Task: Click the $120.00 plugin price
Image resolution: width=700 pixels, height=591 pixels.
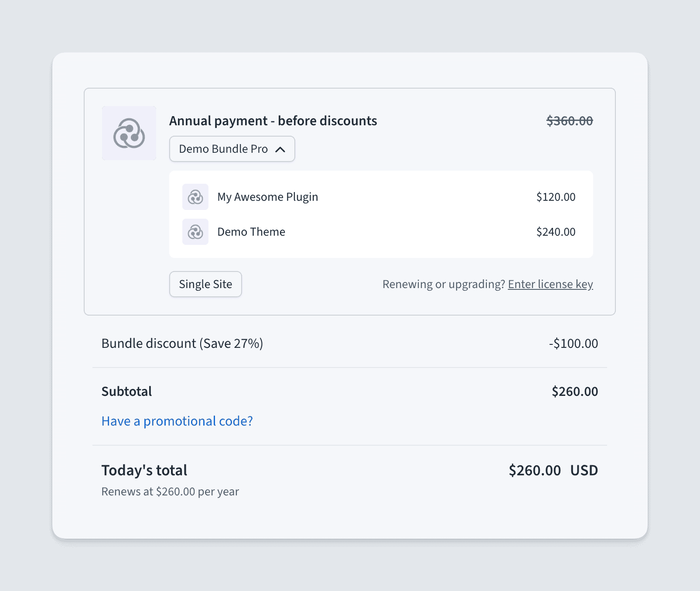Action: click(x=556, y=197)
